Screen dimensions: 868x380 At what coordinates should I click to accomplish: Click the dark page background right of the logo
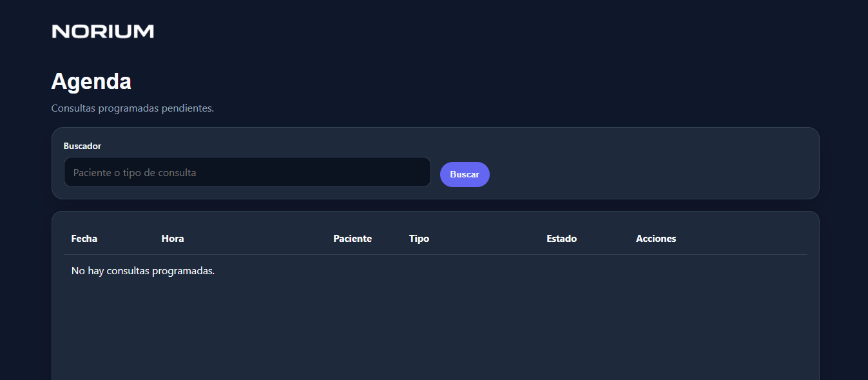tap(451, 32)
